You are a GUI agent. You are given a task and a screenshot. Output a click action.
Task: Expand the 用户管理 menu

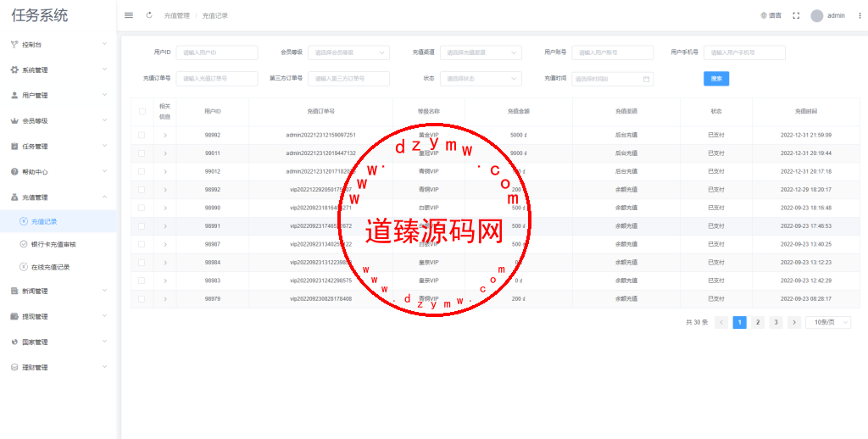58,95
